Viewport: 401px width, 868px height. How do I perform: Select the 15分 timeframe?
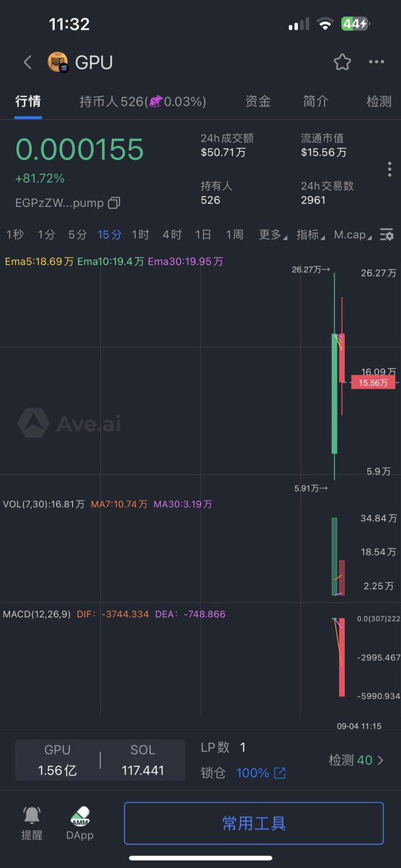coord(110,234)
